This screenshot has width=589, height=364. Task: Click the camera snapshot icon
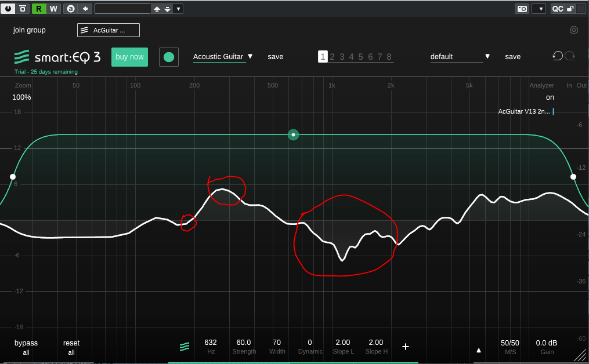point(522,8)
